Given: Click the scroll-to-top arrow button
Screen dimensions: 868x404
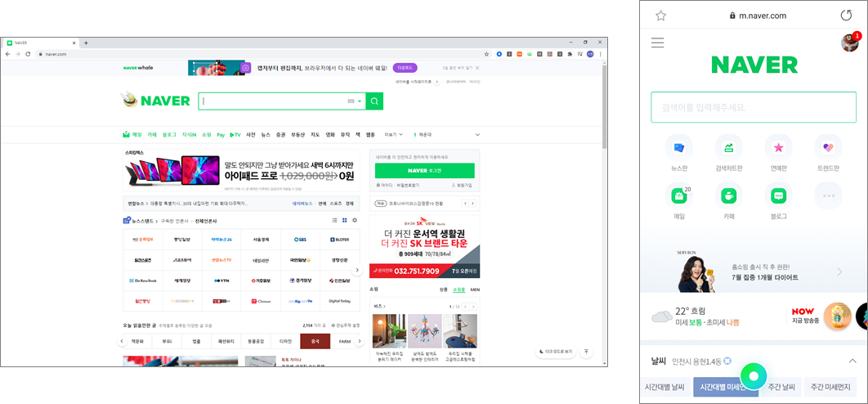Looking at the screenshot, I should pos(587,352).
